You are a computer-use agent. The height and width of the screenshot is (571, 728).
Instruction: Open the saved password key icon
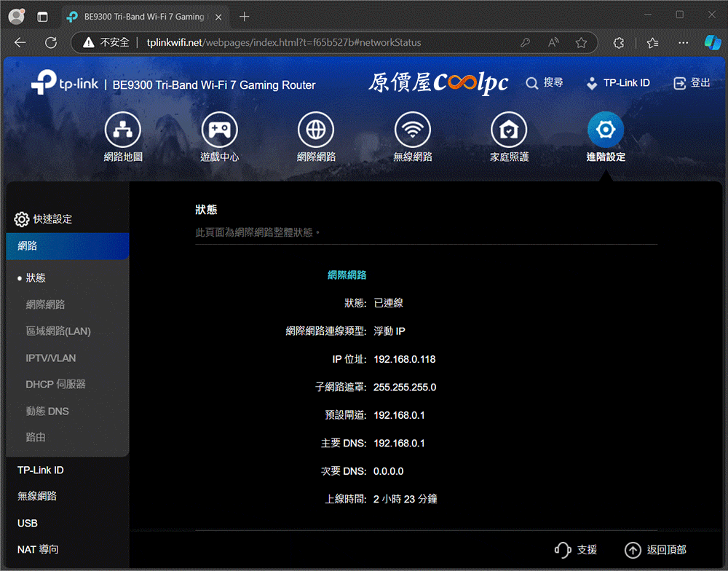[x=525, y=43]
